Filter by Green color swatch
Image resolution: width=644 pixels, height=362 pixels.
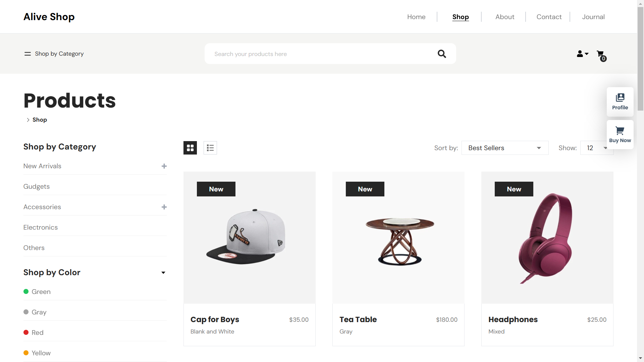[x=26, y=292]
